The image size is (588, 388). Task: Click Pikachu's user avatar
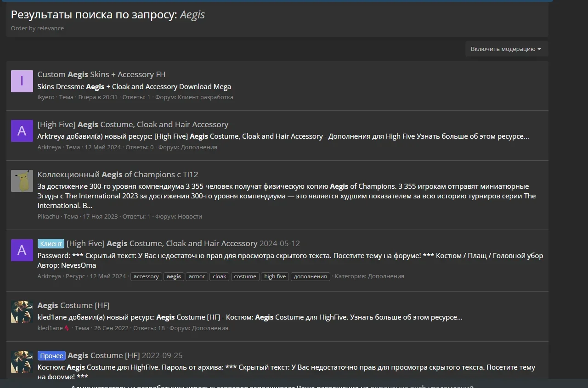22,181
